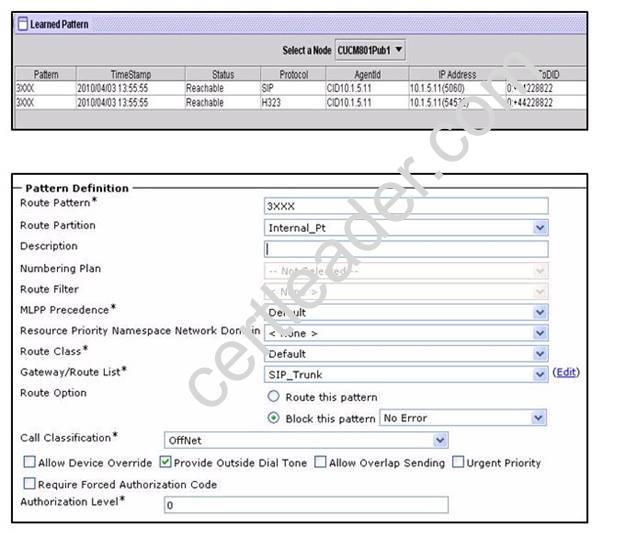The height and width of the screenshot is (551, 626).
Task: Open the No Error block reason dropdown
Action: (x=463, y=418)
